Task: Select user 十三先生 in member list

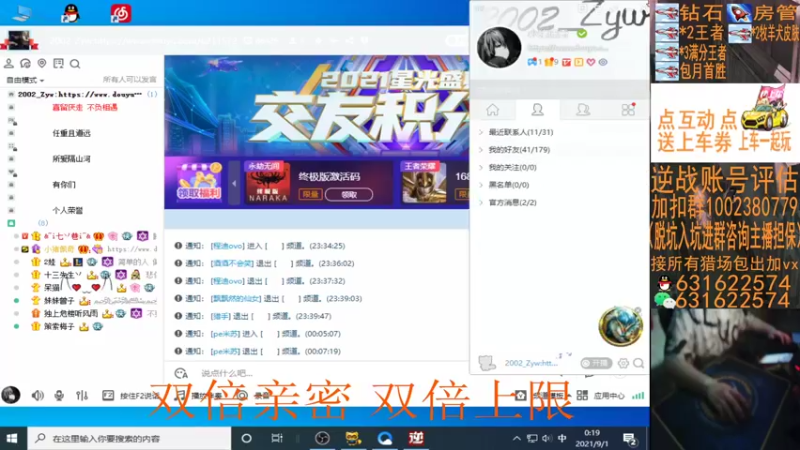Action: pos(63,276)
